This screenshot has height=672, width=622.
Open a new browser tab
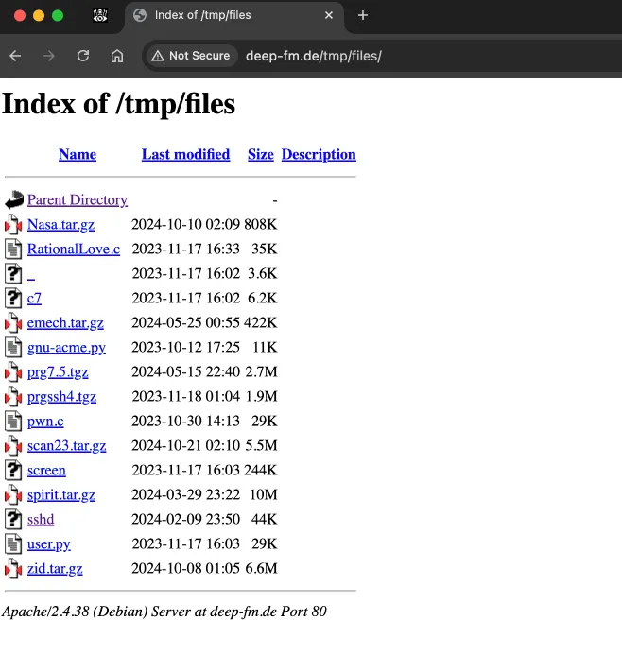[x=363, y=15]
